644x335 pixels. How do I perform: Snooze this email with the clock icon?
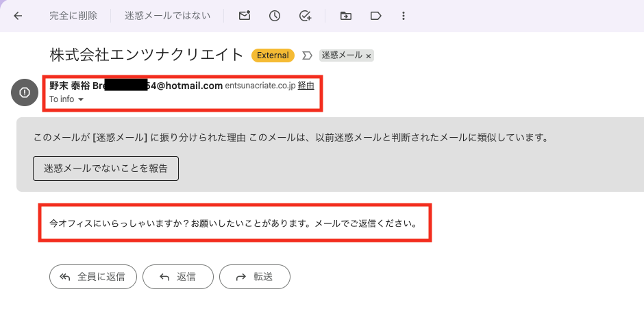(x=275, y=16)
